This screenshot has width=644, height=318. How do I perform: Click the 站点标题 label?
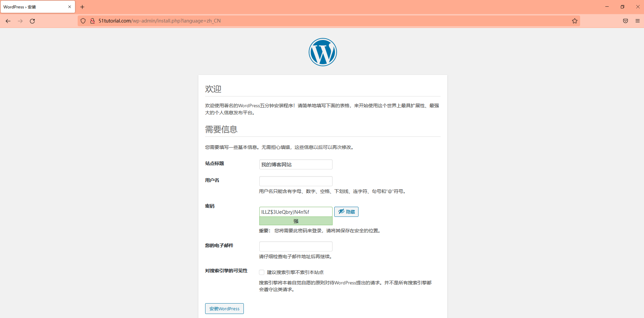click(215, 163)
